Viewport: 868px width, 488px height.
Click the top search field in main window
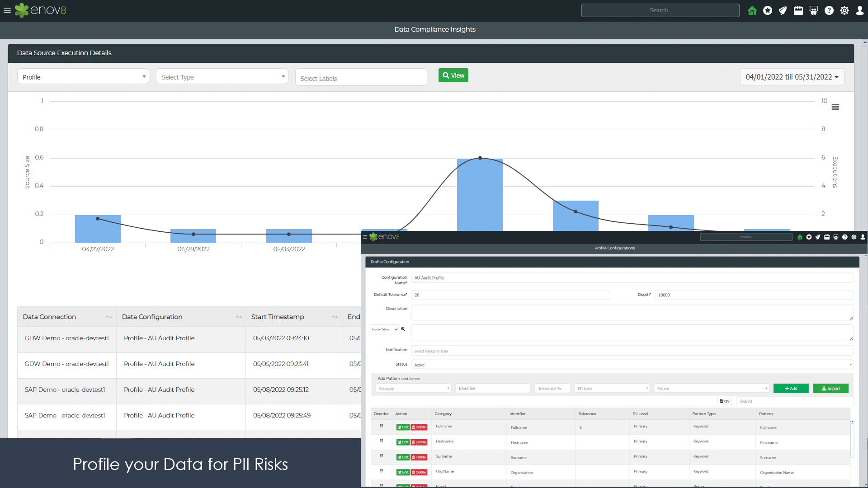(x=660, y=10)
